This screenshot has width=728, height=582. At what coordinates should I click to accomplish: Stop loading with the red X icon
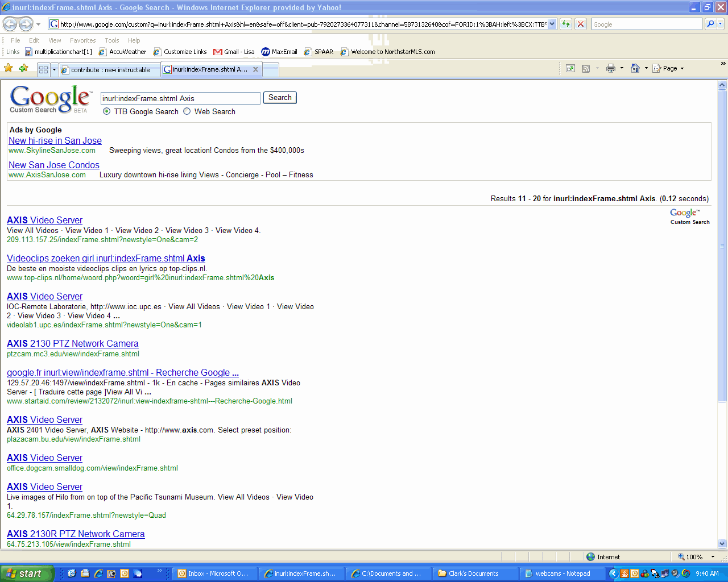coord(581,24)
